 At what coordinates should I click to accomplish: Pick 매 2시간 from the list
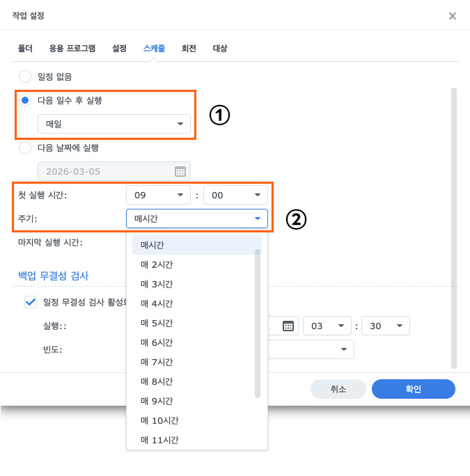(157, 264)
